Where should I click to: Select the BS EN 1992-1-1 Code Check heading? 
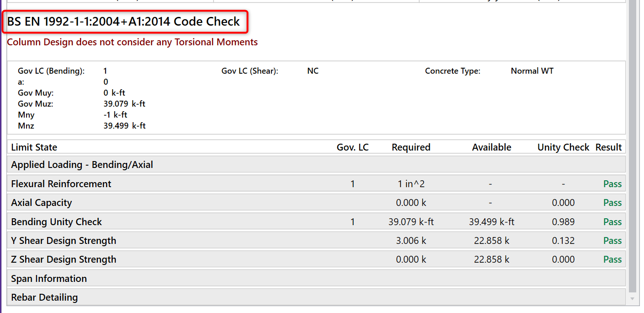[x=123, y=22]
